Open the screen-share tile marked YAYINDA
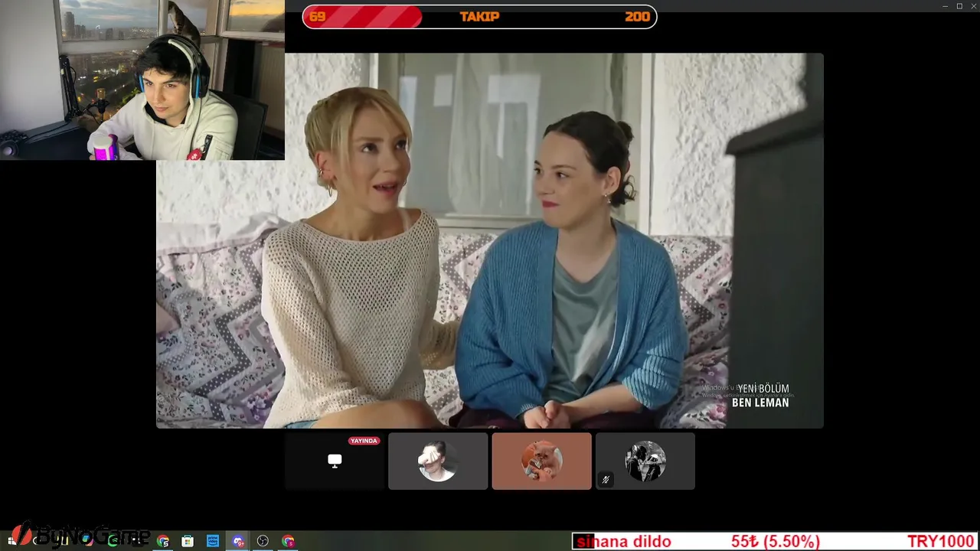Screen dimensions: 980x551 [x=335, y=461]
